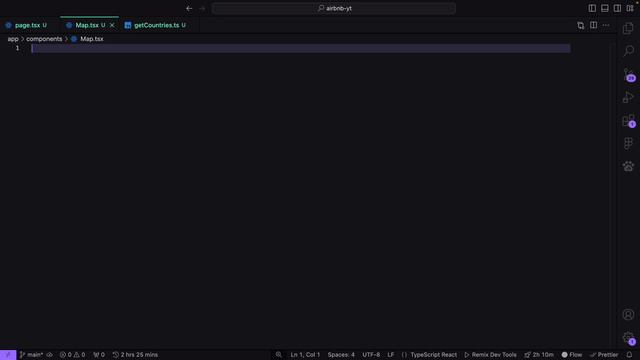
Task: Toggle secondary side bar layout icon
Action: coord(618,8)
